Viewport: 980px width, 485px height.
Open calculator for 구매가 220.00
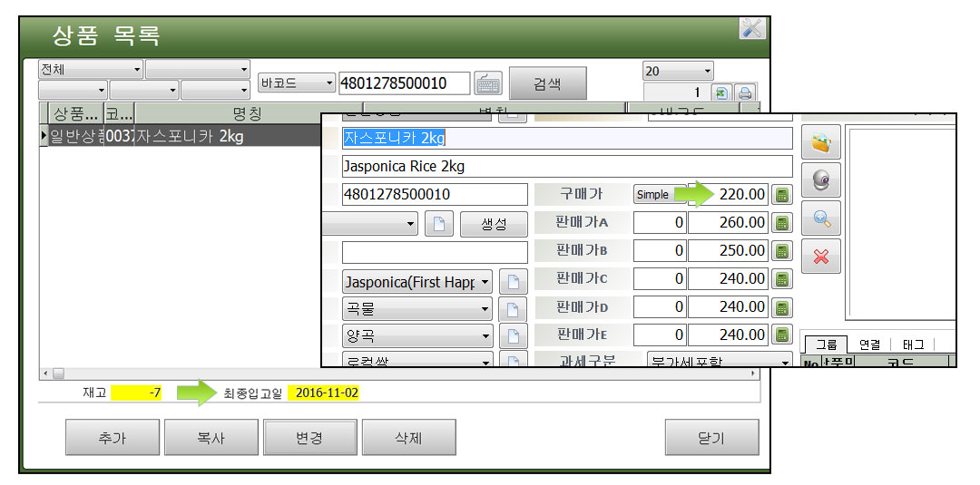[x=780, y=195]
